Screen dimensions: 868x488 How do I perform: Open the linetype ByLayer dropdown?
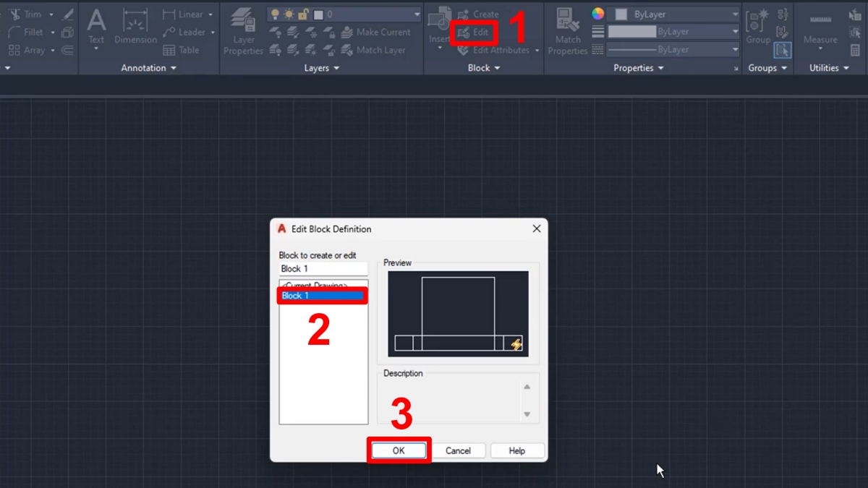736,50
